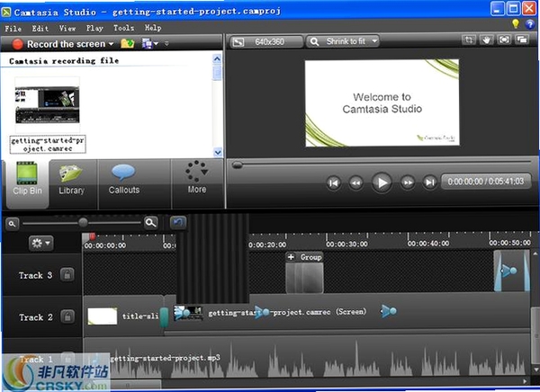Click the timeline vertical scroll down arrow
The height and width of the screenshot is (392, 540).
point(535,370)
